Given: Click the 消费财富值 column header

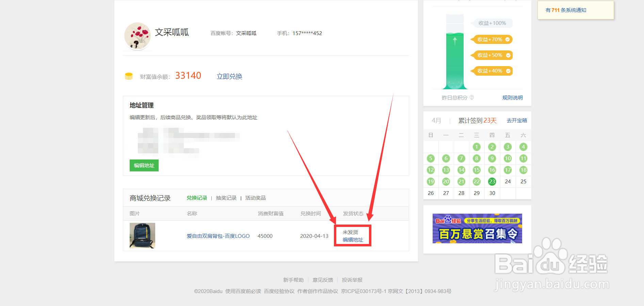Looking at the screenshot, I should (x=271, y=214).
